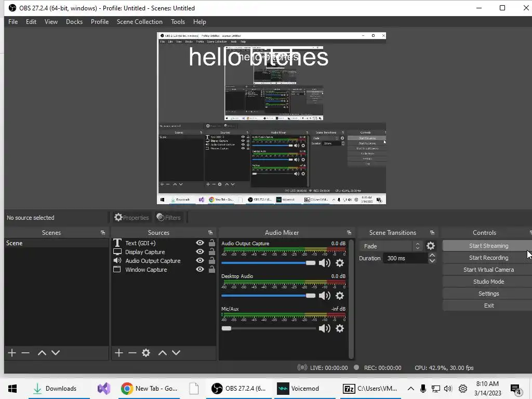Screen dimensions: 532x399
Task: Click Start Streaming button
Action: [488, 246]
